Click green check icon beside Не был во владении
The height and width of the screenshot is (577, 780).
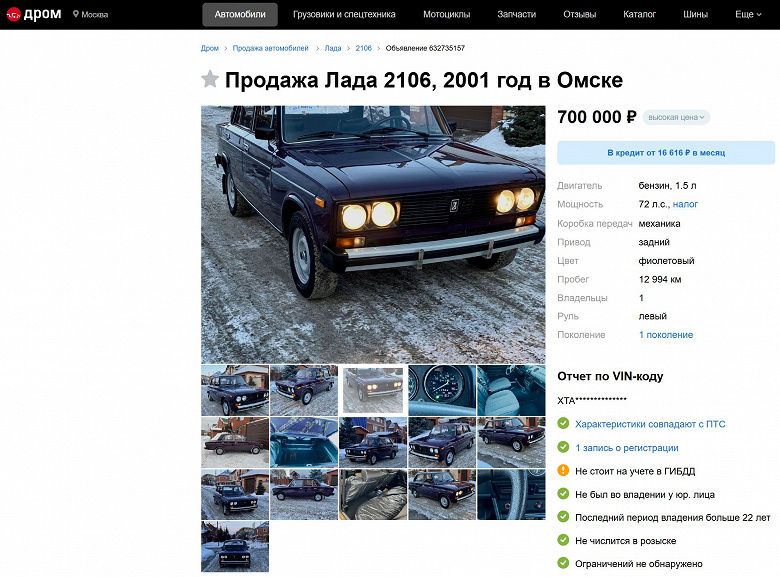coord(563,494)
